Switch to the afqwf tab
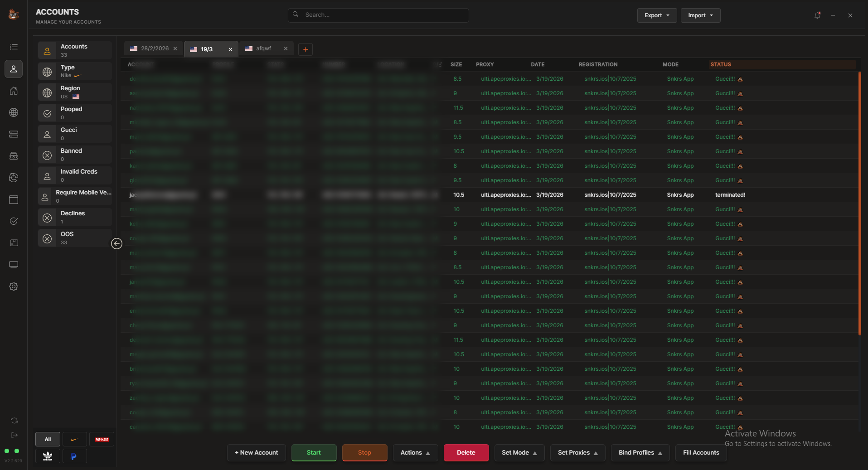Viewport: 868px width, 470px height. pos(263,48)
